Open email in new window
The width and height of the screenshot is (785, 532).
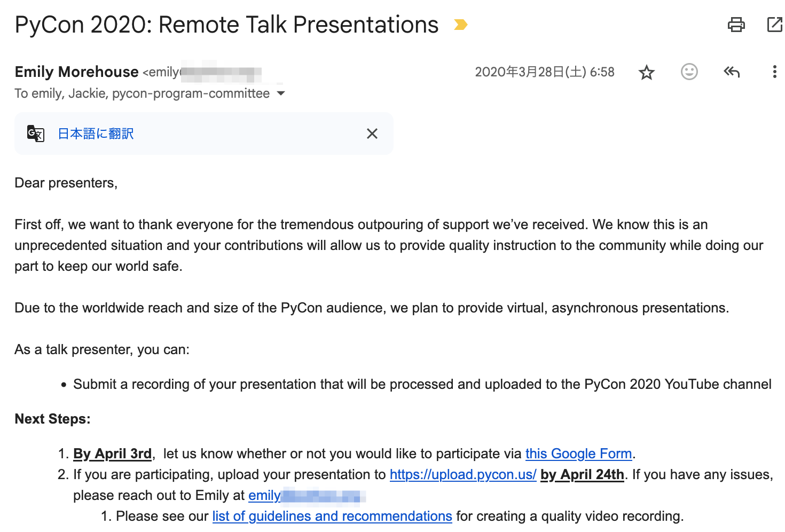click(774, 25)
